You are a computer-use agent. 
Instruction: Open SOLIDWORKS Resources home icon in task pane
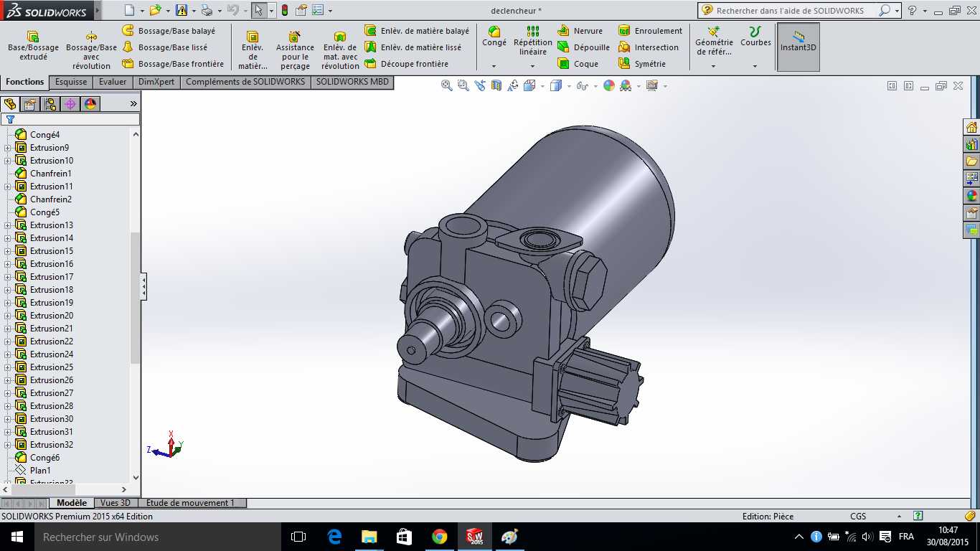coord(972,127)
